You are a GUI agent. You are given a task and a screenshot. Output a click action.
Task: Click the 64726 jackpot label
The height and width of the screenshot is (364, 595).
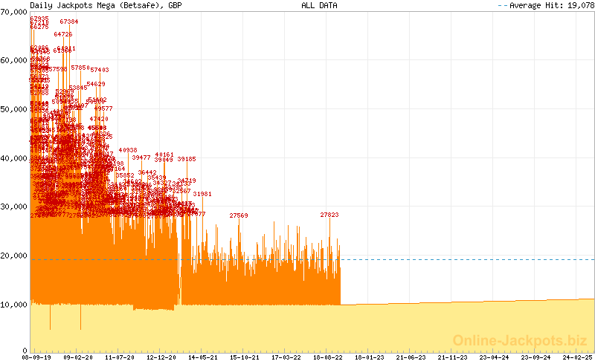click(63, 35)
